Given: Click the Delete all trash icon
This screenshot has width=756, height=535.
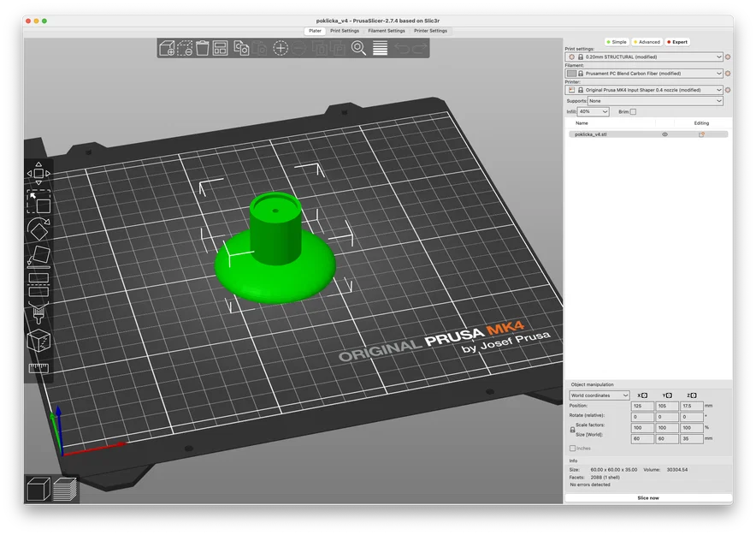Looking at the screenshot, I should point(203,48).
